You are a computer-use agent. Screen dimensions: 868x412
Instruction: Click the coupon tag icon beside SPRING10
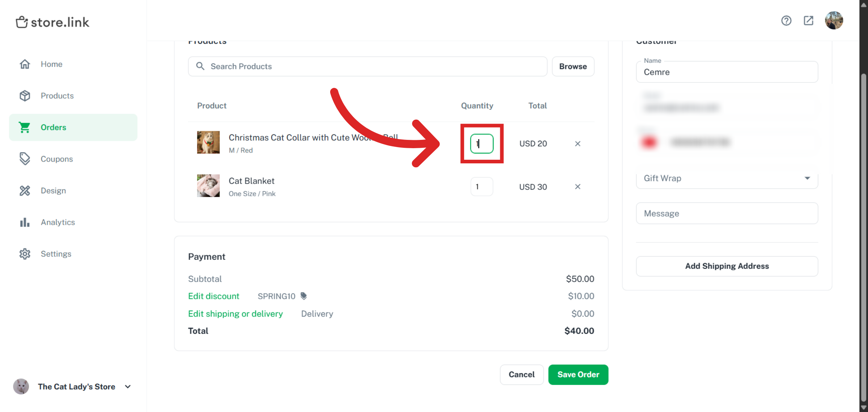(304, 296)
